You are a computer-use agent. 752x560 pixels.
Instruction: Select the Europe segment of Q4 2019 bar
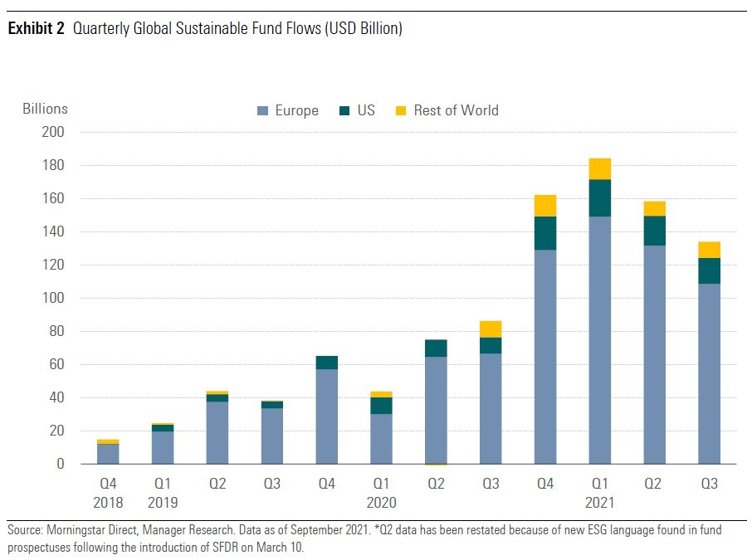327,416
